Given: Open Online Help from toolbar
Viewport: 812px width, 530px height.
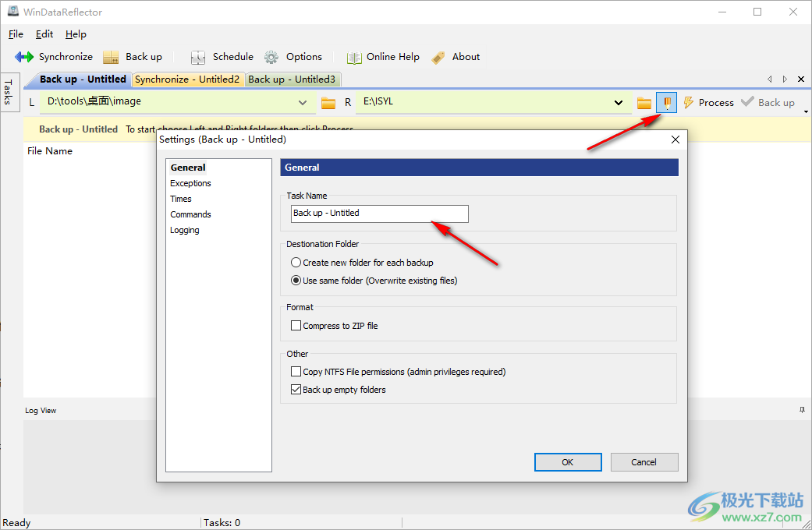Looking at the screenshot, I should [355, 57].
